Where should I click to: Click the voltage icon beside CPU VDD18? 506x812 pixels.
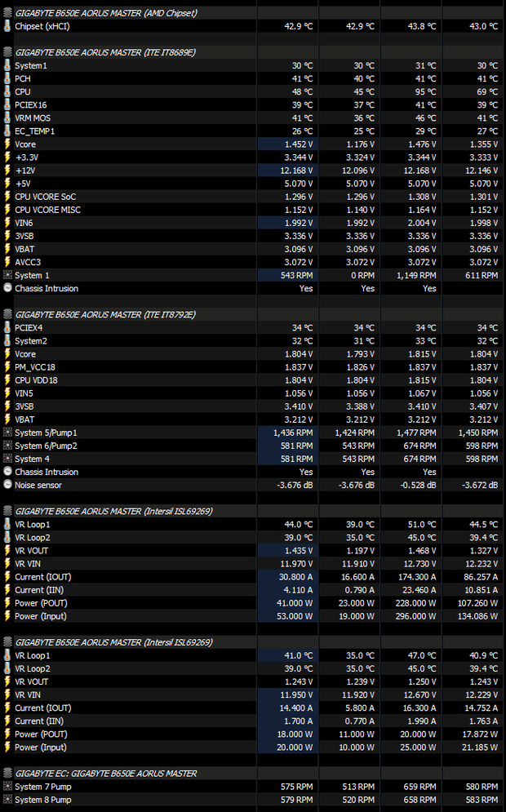click(x=7, y=380)
